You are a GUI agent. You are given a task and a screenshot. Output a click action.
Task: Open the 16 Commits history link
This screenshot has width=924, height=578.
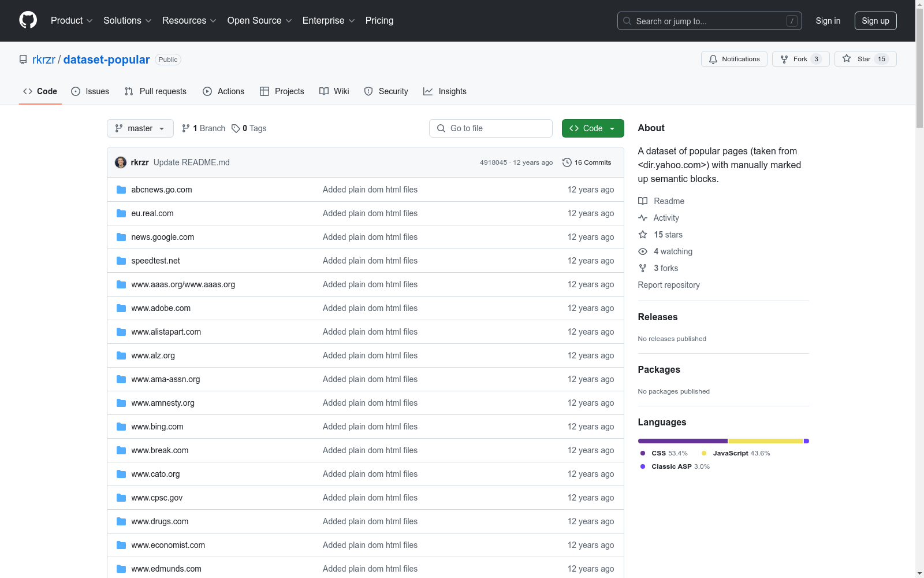click(x=587, y=162)
